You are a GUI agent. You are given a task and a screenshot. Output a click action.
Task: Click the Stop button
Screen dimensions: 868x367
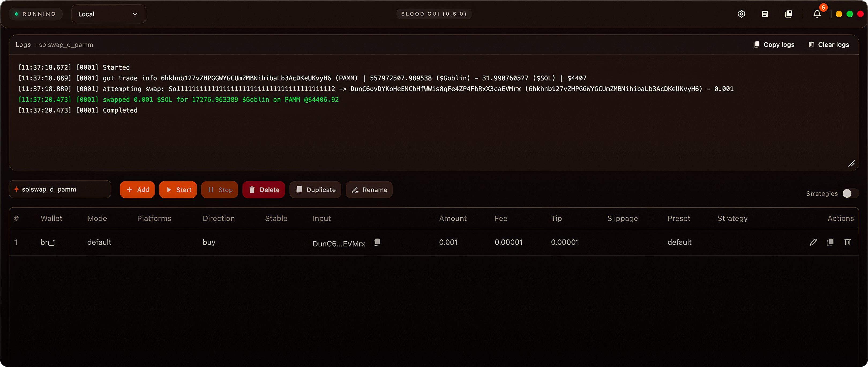tap(220, 190)
